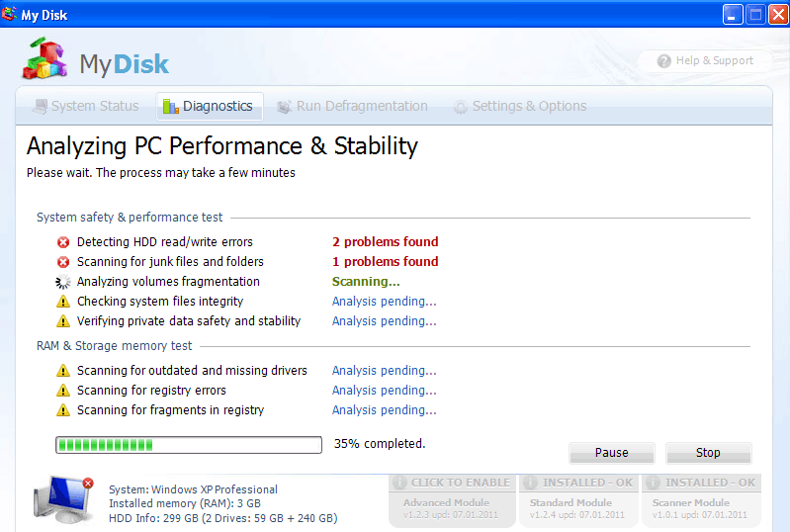The width and height of the screenshot is (790, 532).
Task: Stop the scan with the Stop button
Action: click(x=708, y=453)
